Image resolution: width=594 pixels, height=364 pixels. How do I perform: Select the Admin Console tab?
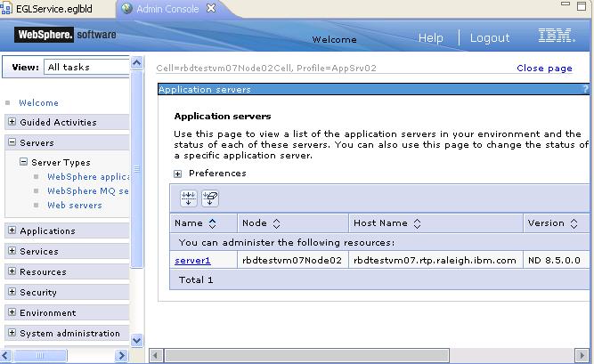tap(167, 9)
